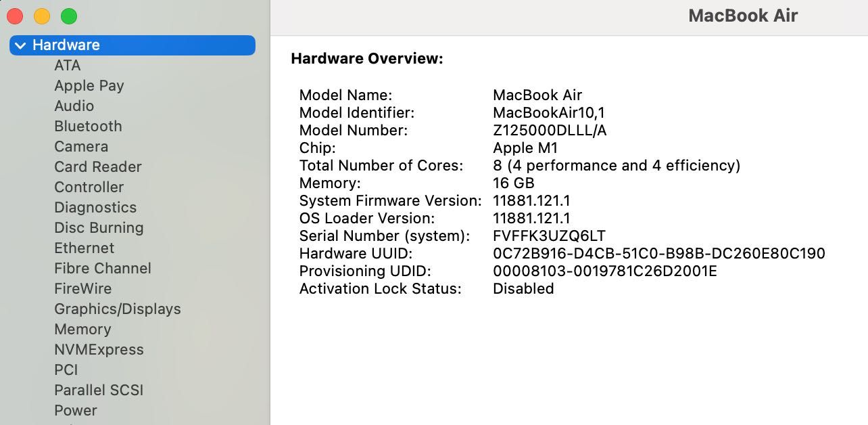Click the Total Number of Cores label
Screen dimensions: 868x425
[x=381, y=166]
